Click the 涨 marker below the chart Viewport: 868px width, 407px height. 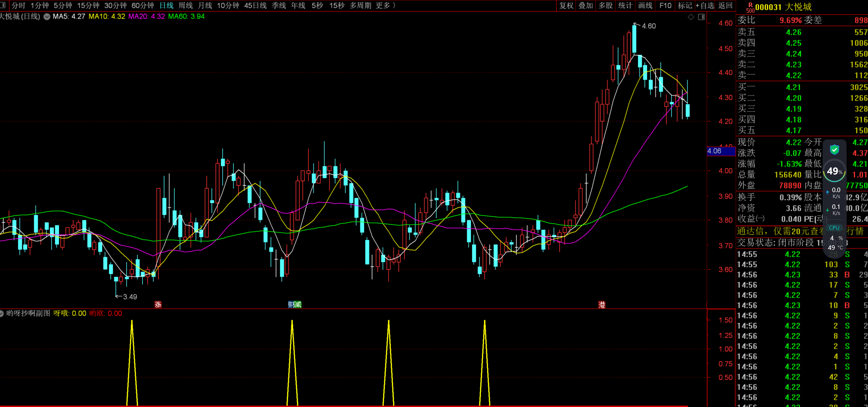158,304
